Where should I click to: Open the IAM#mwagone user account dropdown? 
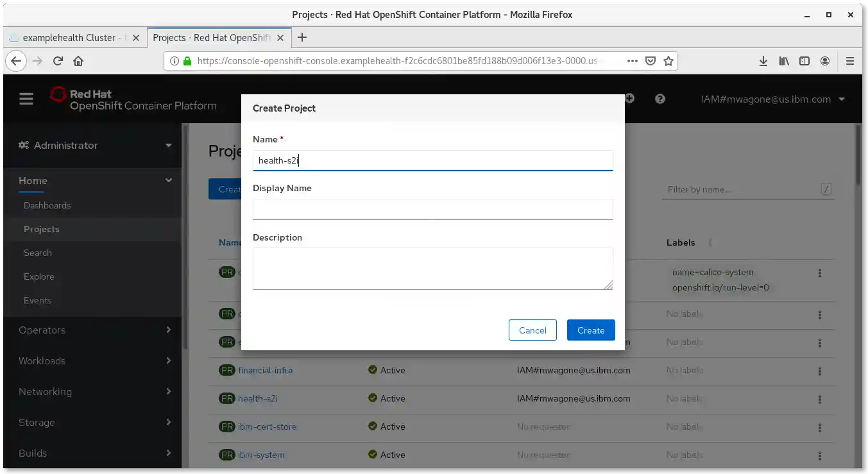[x=772, y=99]
